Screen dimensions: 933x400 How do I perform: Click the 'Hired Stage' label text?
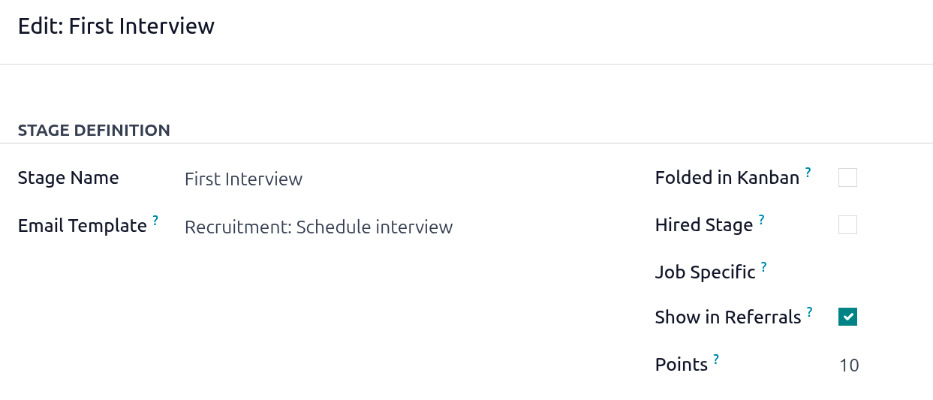click(x=703, y=225)
